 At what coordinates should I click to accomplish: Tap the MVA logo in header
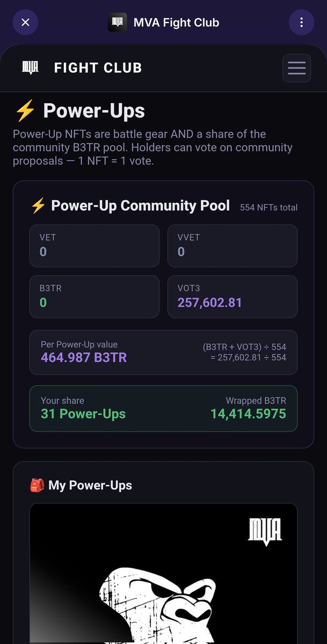click(30, 68)
